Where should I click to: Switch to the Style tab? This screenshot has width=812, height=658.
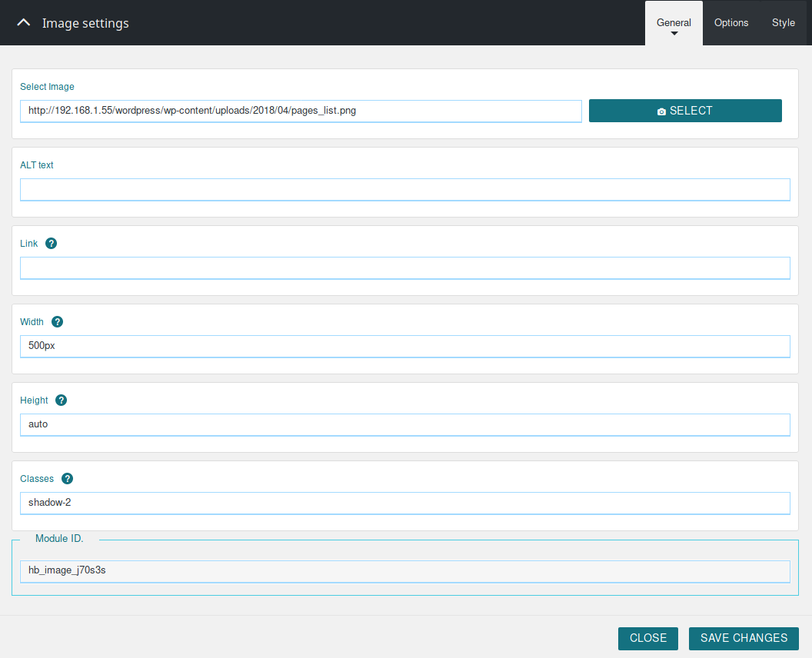(783, 22)
